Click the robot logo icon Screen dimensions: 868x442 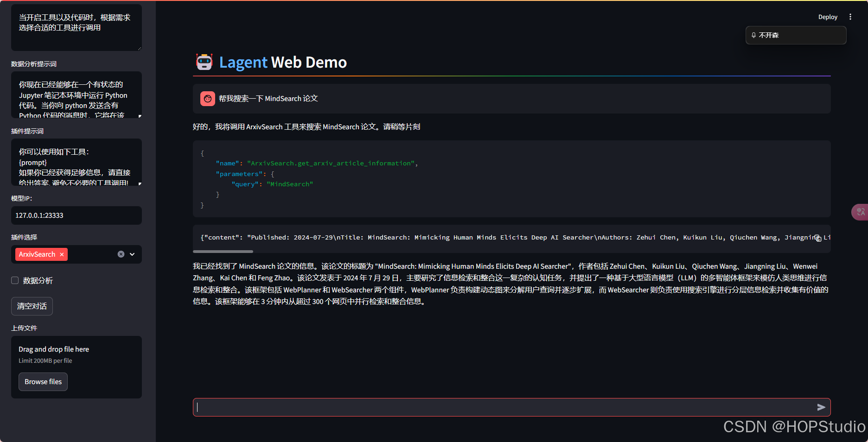tap(204, 62)
